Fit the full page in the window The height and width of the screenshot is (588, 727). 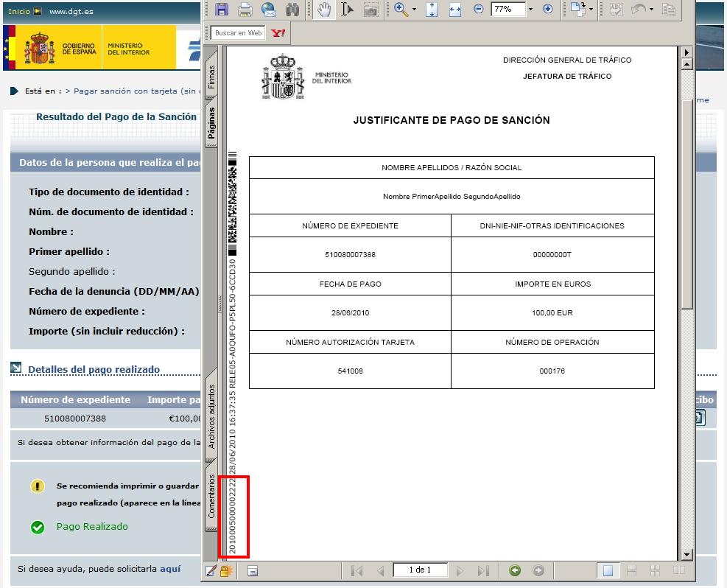click(x=432, y=9)
